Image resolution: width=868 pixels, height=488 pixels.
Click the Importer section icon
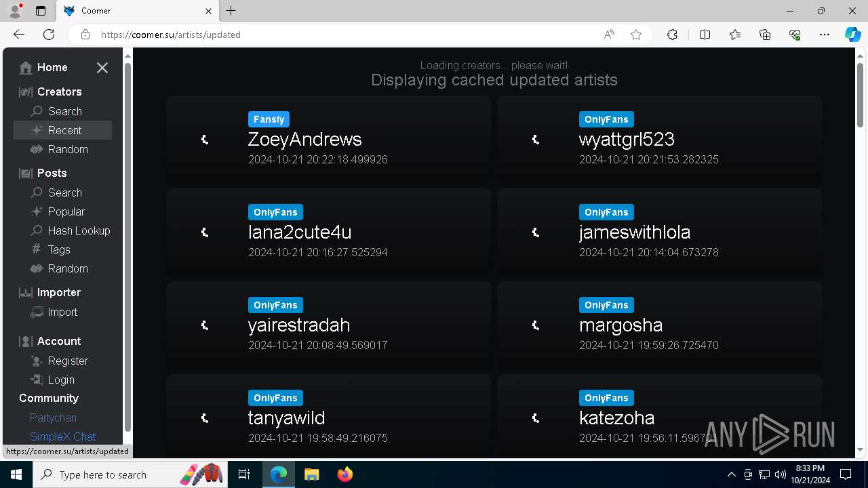coord(26,293)
